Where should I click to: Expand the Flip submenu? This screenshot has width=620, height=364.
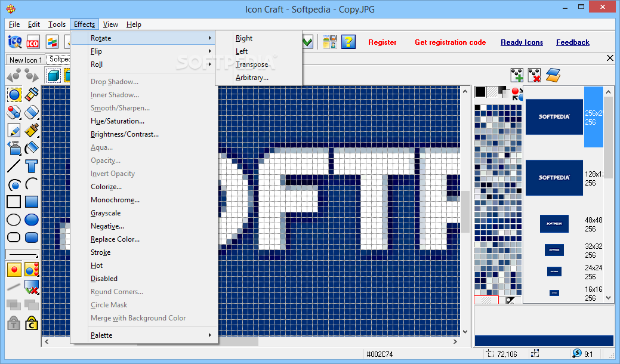144,51
